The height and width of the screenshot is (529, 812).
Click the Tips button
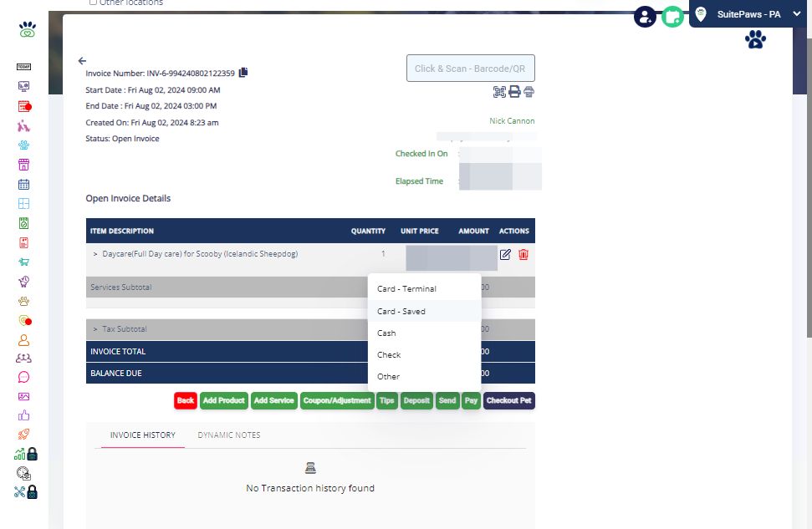tap(387, 400)
